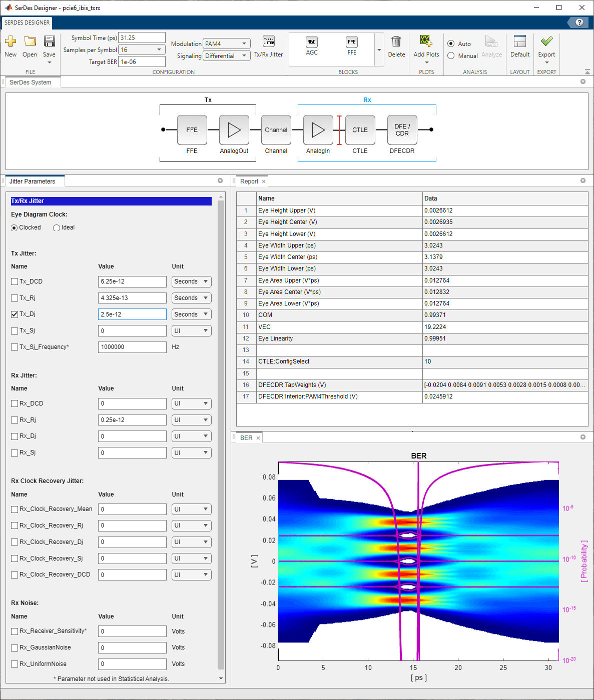
Task: Select the CTLE block in diagram
Action: [x=360, y=130]
